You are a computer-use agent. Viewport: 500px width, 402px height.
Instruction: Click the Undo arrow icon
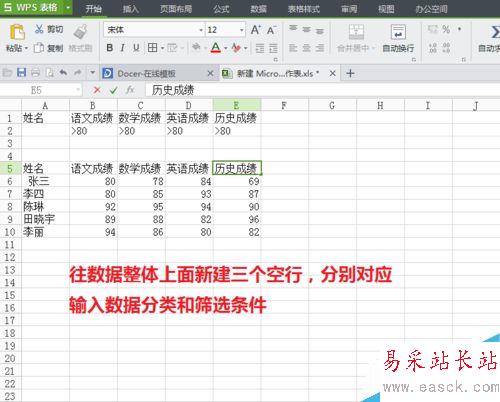click(x=63, y=72)
